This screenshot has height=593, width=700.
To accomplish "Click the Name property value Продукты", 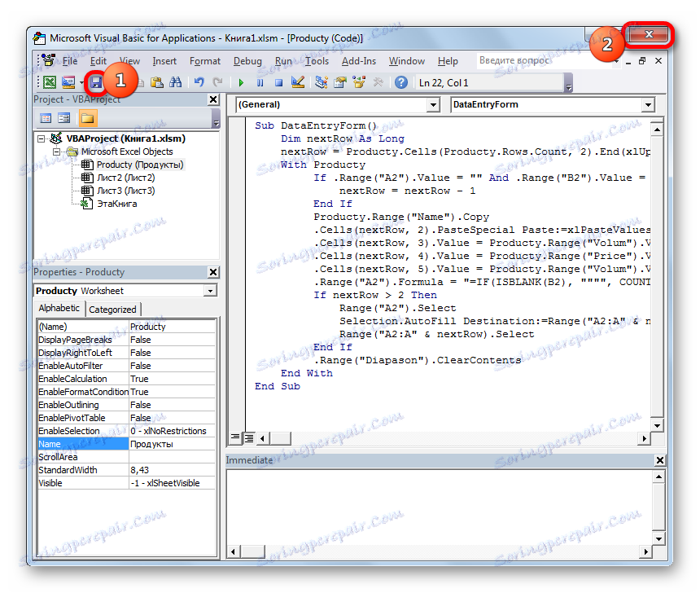I will [172, 444].
